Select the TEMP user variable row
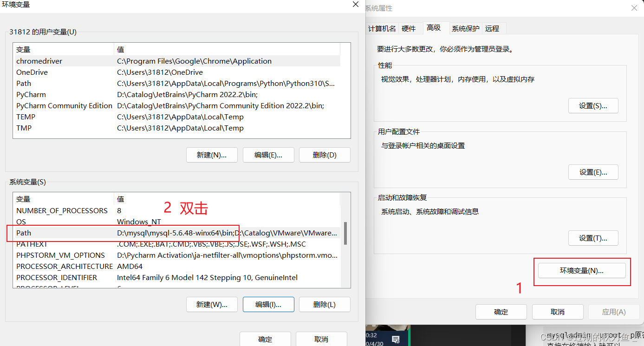 [x=176, y=117]
